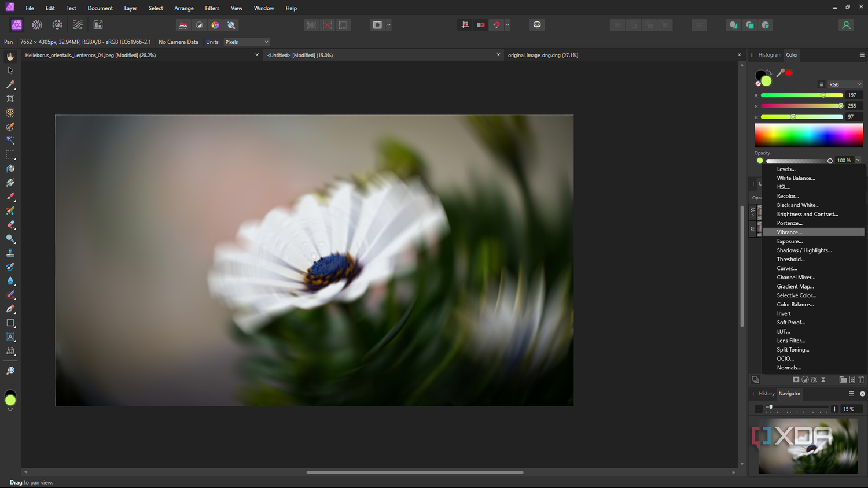The width and height of the screenshot is (868, 488).
Task: Delete layer with trash can icon
Action: pos(861,380)
